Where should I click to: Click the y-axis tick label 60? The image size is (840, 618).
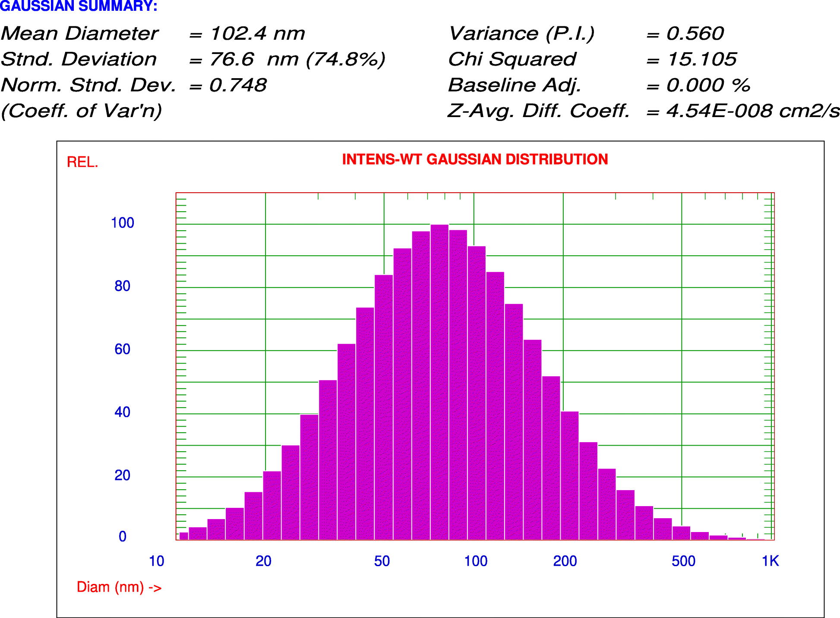[x=123, y=349]
